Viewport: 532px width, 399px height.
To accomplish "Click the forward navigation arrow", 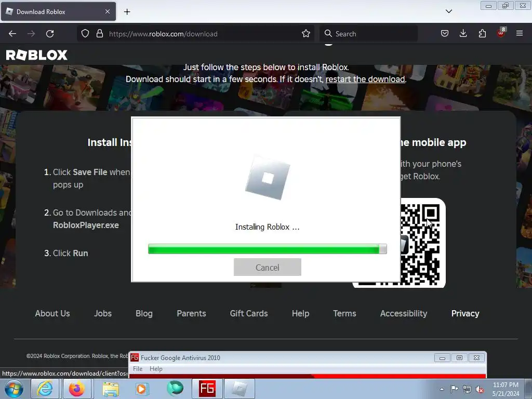I will 31,34.
